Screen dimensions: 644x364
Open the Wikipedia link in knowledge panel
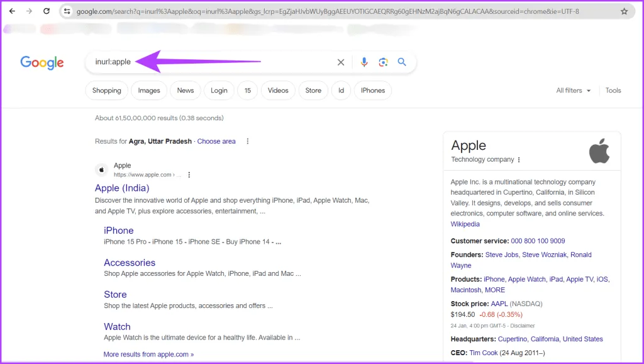pos(465,224)
